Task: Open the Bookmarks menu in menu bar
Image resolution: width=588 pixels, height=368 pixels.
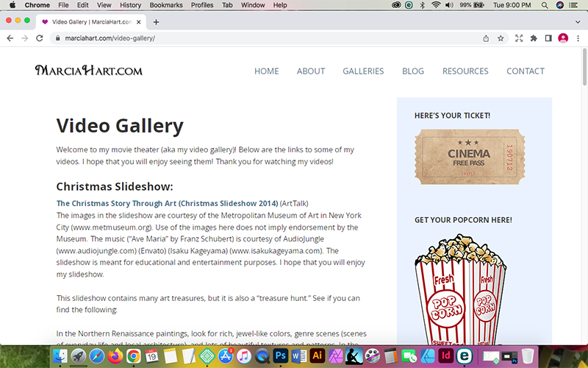Action: (x=166, y=5)
